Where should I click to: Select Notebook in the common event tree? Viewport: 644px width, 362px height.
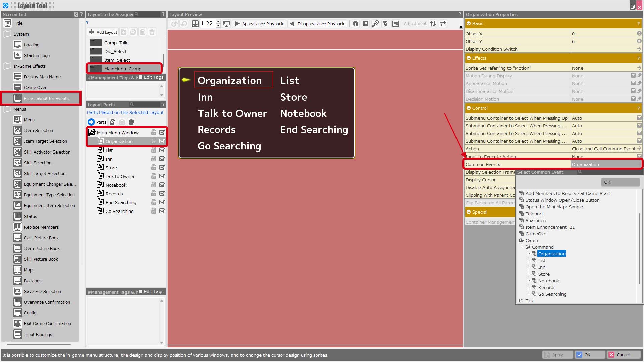click(548, 281)
